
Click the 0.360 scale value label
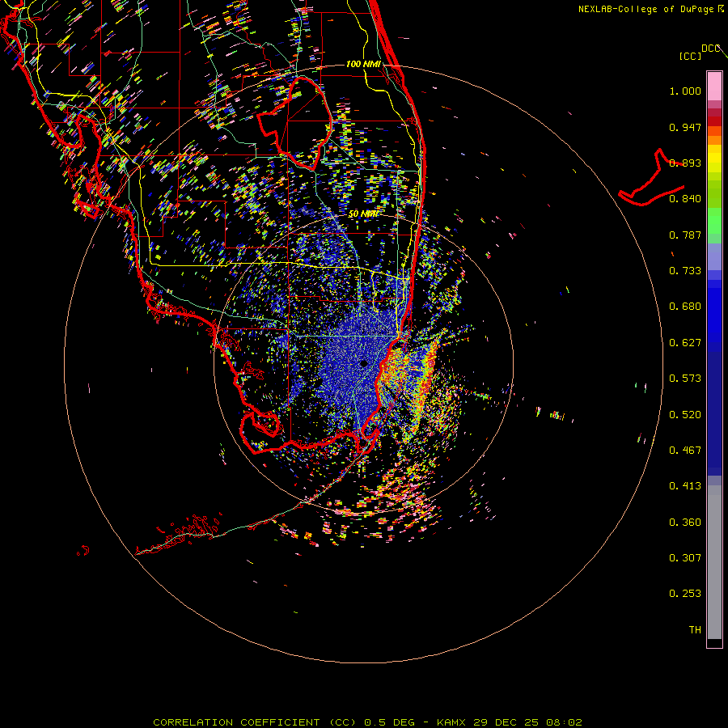(685, 523)
